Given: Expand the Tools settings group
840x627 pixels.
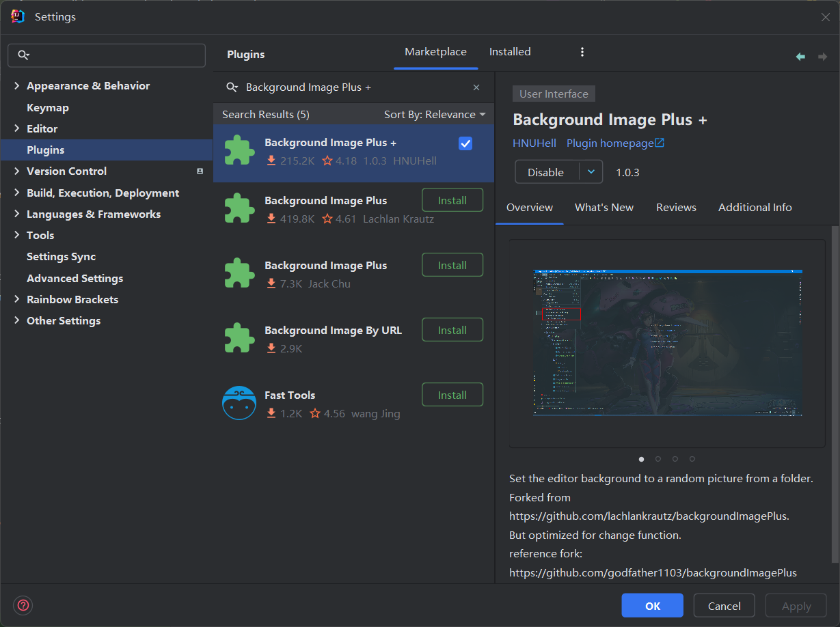Looking at the screenshot, I should tap(16, 236).
